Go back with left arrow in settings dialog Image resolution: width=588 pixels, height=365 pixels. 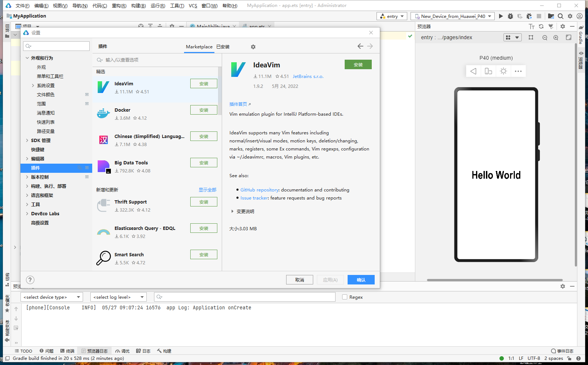click(x=360, y=46)
